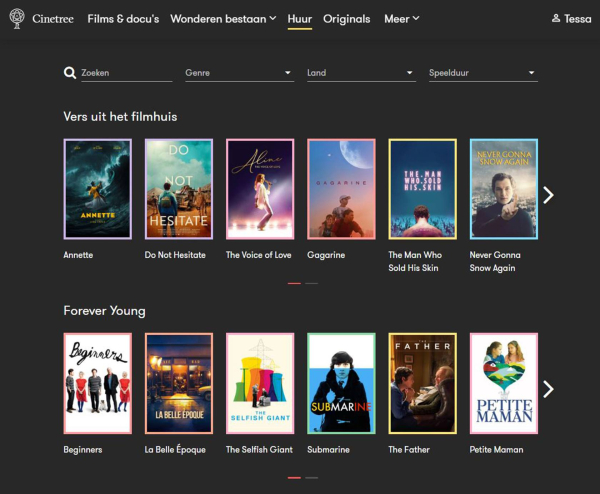
Task: Click the Zoeken search field
Action: click(x=125, y=73)
